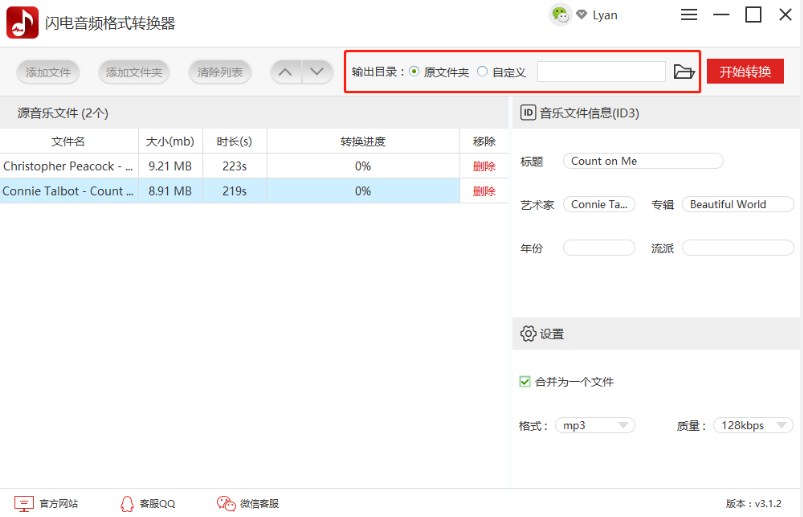This screenshot has height=517, width=803.
Task: Click the 添加文件 button
Action: point(49,72)
